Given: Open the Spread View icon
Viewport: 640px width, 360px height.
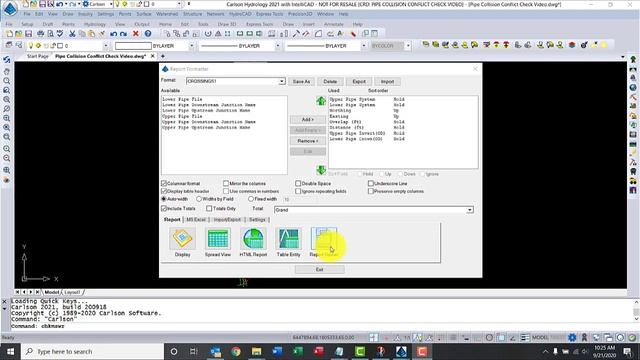Looking at the screenshot, I should pyautogui.click(x=218, y=238).
